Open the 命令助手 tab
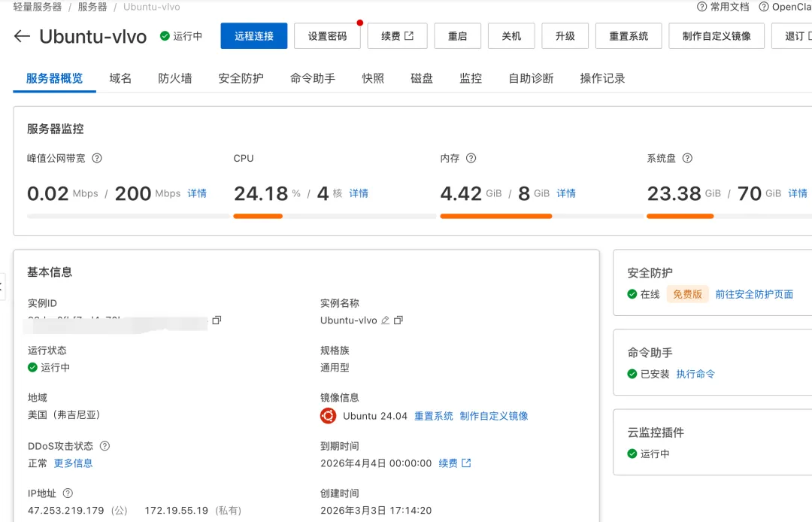 pyautogui.click(x=313, y=78)
